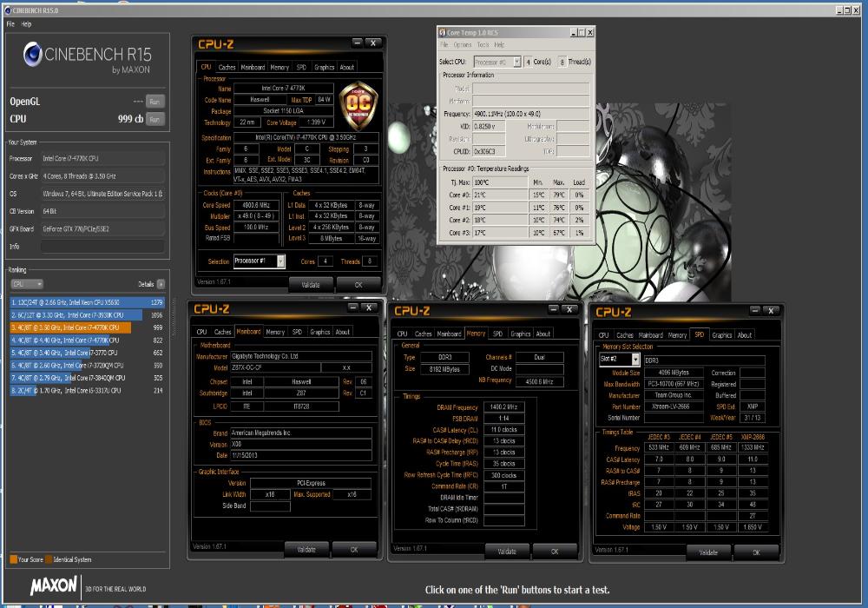This screenshot has width=868, height=608.
Task: Open the Cinebench Help menu
Action: 26,23
